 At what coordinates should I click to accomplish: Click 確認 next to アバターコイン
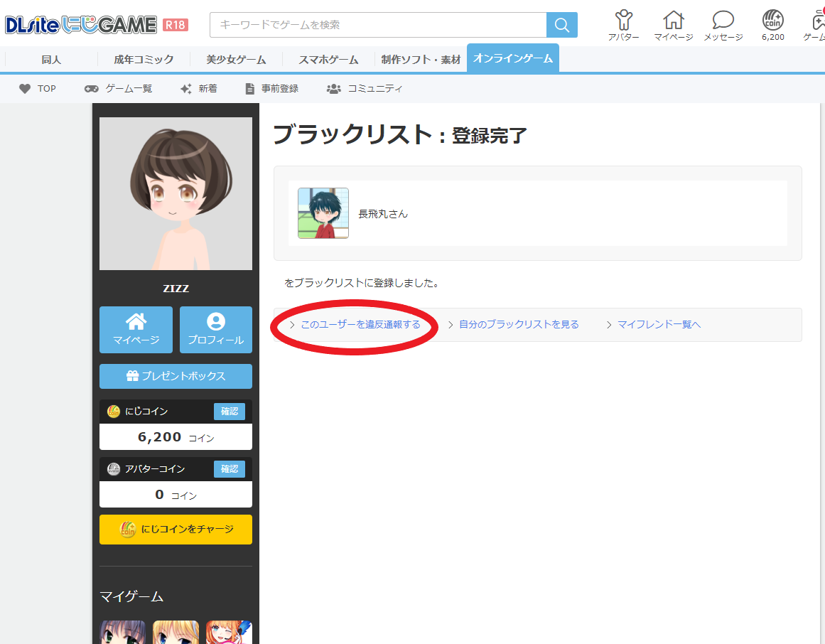229,468
